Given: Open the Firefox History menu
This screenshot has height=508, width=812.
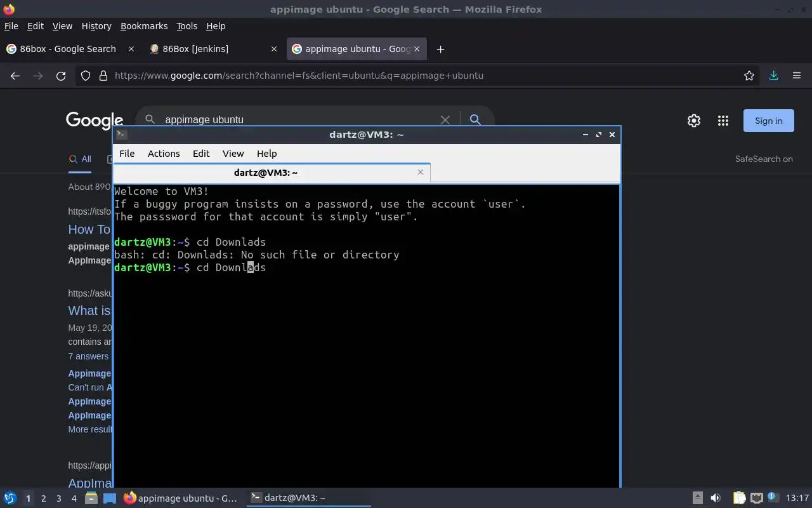Looking at the screenshot, I should coord(96,26).
